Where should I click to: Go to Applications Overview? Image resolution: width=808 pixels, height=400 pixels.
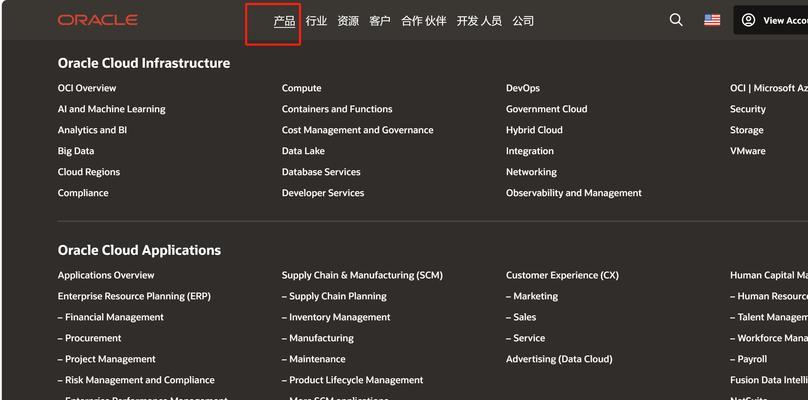(x=106, y=275)
